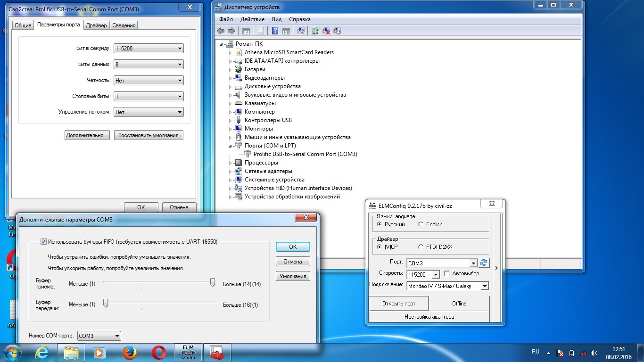Expand the Сетевые адаптеры node

(231, 172)
